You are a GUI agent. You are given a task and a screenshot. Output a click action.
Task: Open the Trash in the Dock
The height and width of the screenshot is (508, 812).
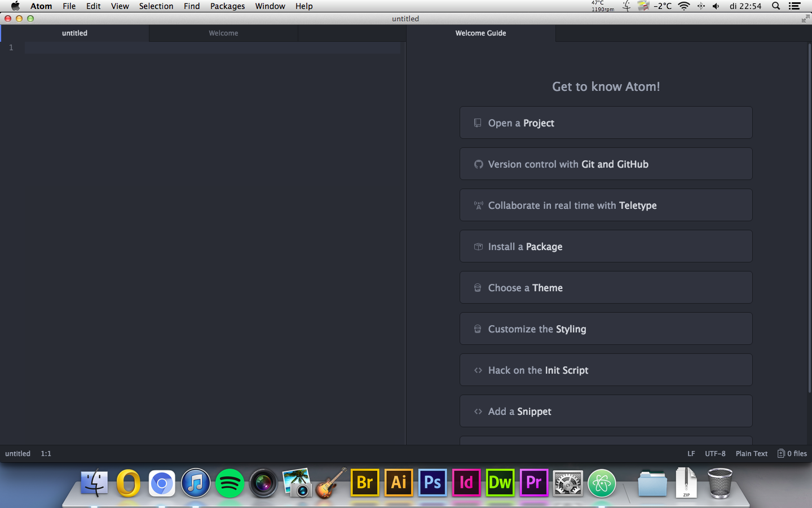[x=720, y=483]
